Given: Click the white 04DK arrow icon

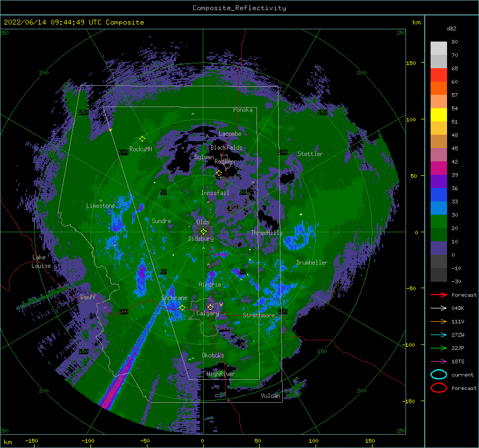Looking at the screenshot, I should 439,308.
